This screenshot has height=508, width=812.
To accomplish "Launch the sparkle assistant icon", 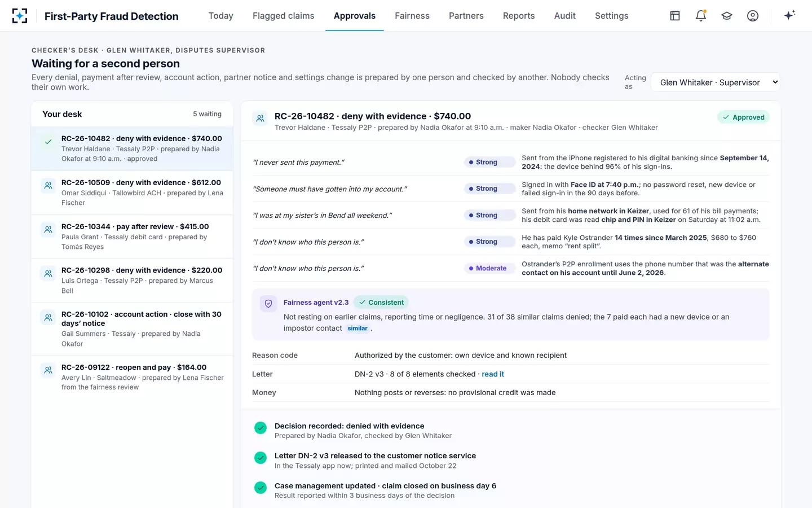I will click(789, 15).
